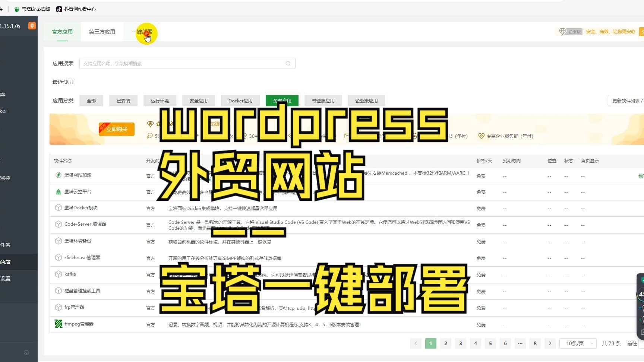Click the sidebar settings gear icon
The image size is (644, 362).
click(26, 353)
